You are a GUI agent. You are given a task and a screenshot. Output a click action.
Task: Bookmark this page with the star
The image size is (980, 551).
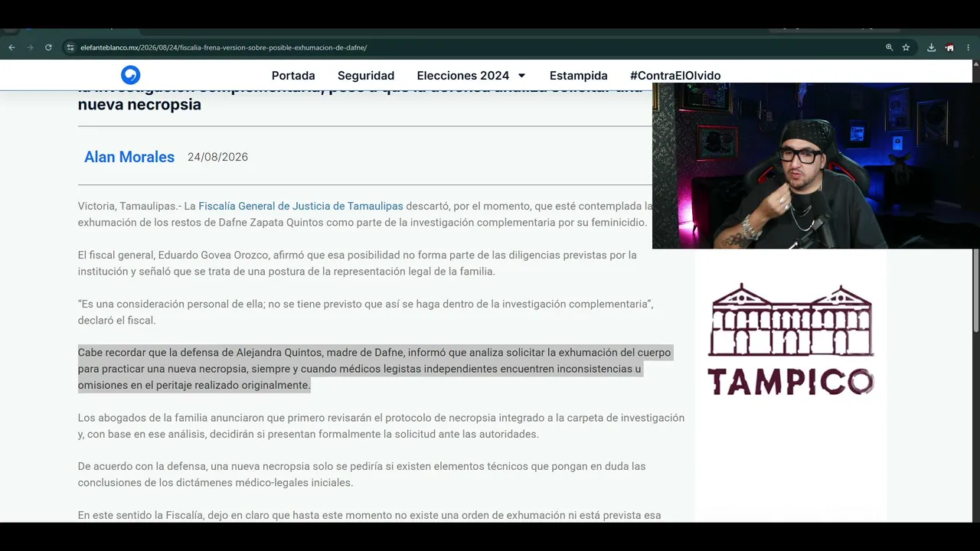pos(906,47)
